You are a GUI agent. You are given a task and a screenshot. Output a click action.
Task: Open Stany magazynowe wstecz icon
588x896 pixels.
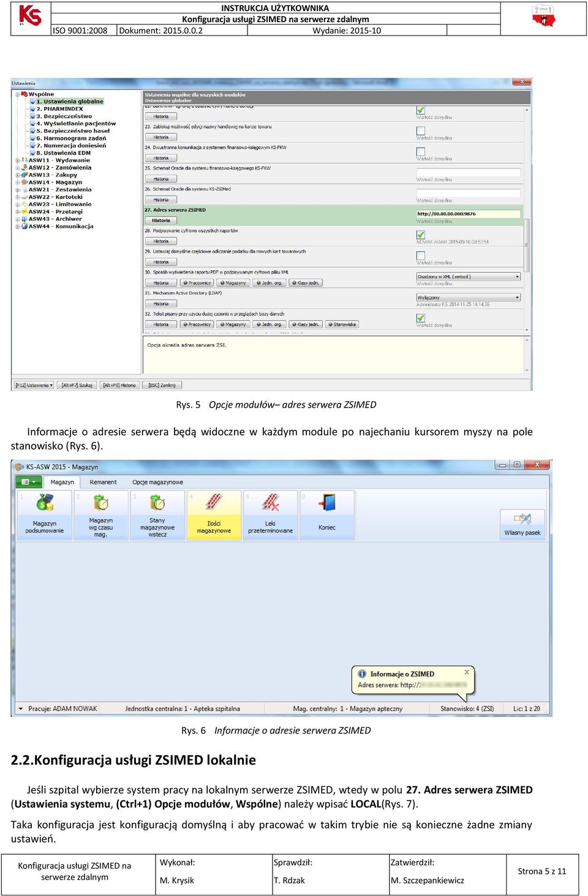click(157, 515)
